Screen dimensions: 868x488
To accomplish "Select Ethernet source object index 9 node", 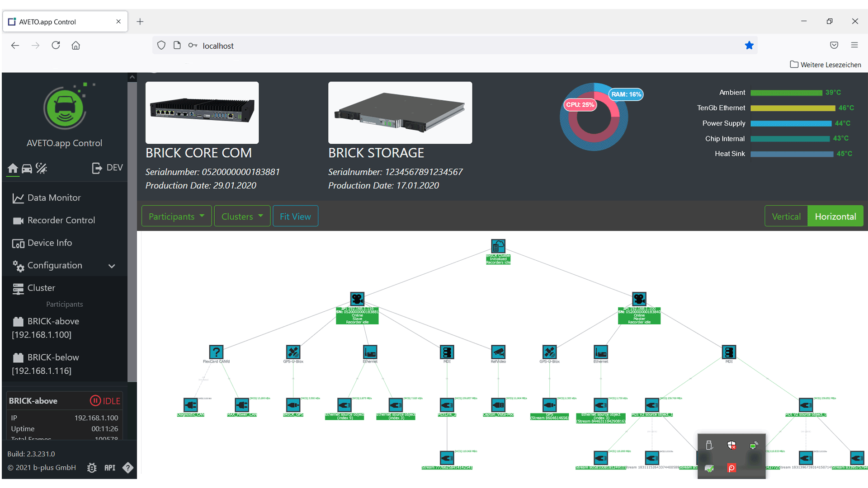I will click(x=344, y=404).
